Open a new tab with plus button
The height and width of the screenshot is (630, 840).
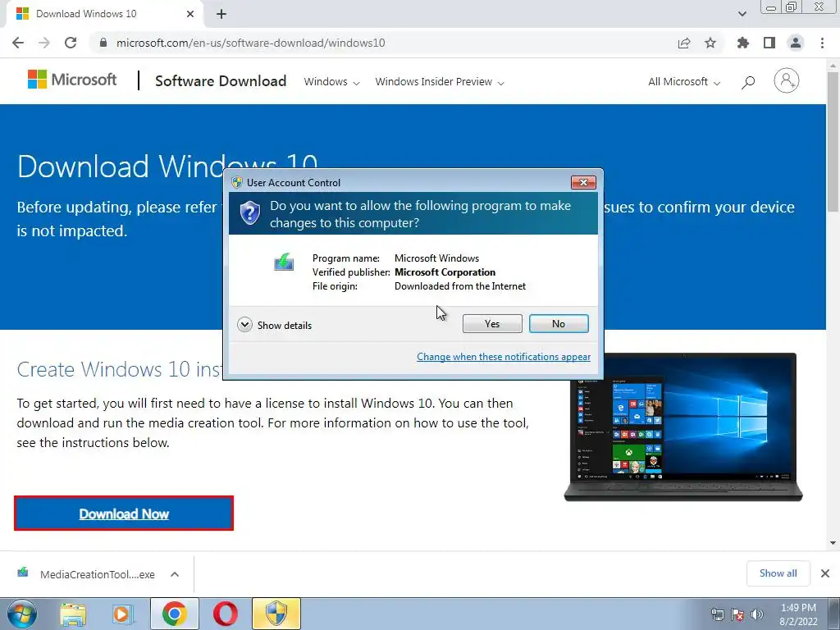[x=221, y=14]
